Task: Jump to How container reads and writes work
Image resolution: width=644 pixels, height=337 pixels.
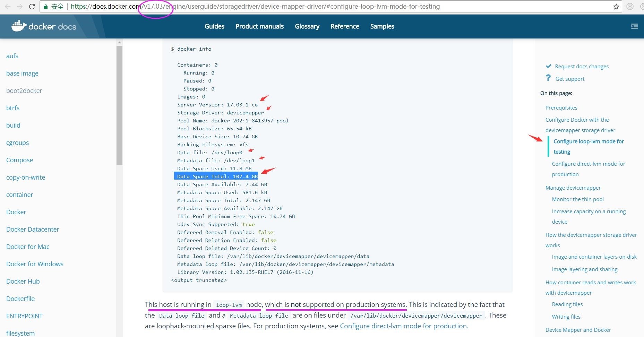Action: click(591, 287)
